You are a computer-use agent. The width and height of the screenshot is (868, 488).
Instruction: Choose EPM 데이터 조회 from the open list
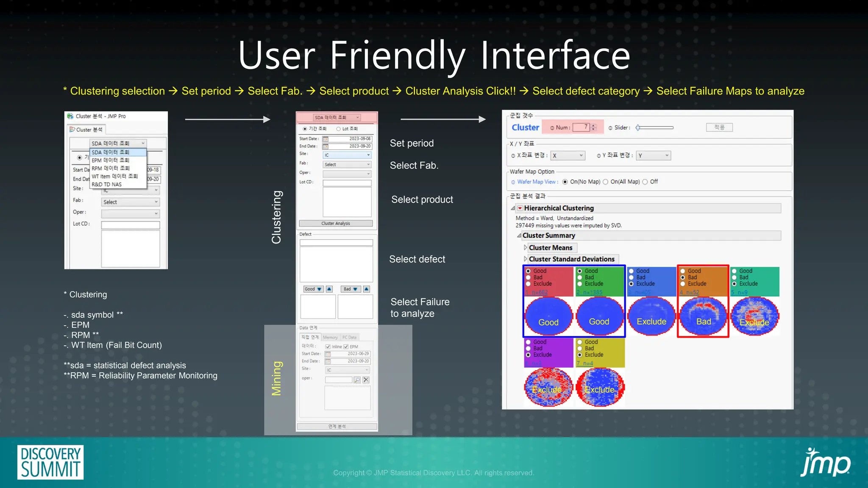click(x=111, y=160)
